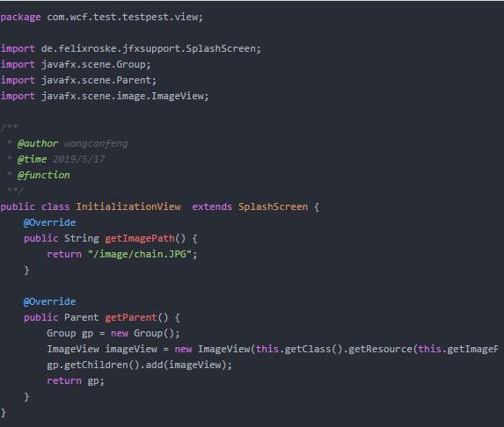This screenshot has width=504, height=427.
Task: Click author name wangcanfeng
Action: click(96, 143)
